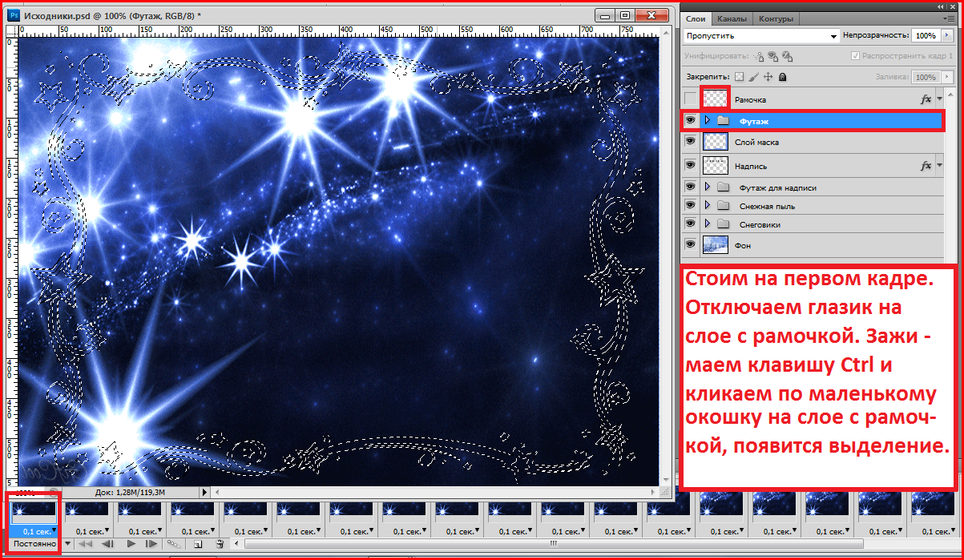Expand the Снежная пыль group triangle
Viewport: 964px width, 560px height.
(707, 206)
